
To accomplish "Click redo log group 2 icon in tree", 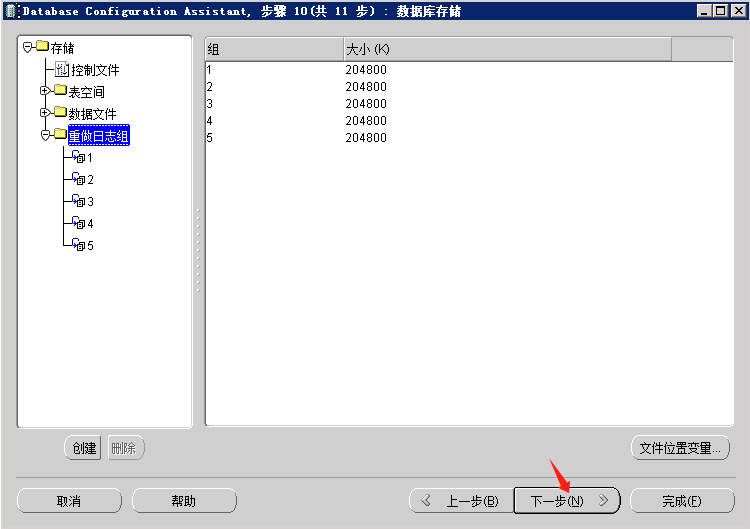I will [x=78, y=178].
